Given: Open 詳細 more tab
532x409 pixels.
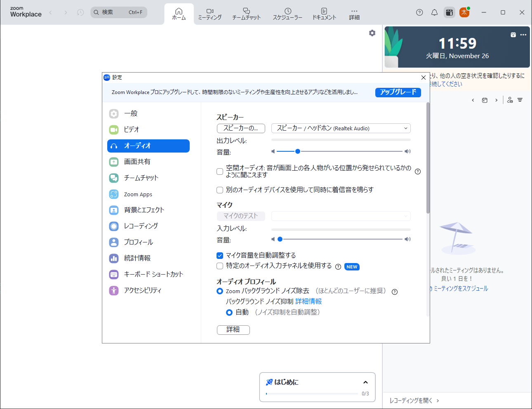Looking at the screenshot, I should click(354, 14).
